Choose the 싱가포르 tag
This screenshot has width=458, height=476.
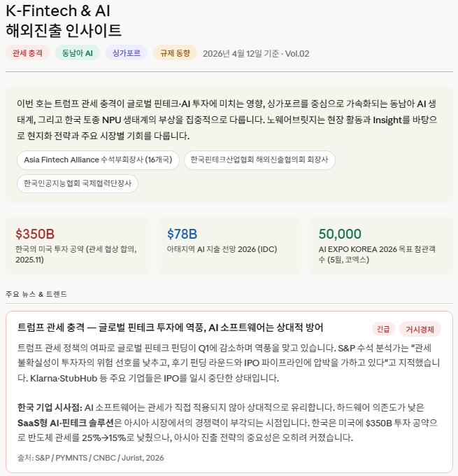click(x=127, y=53)
